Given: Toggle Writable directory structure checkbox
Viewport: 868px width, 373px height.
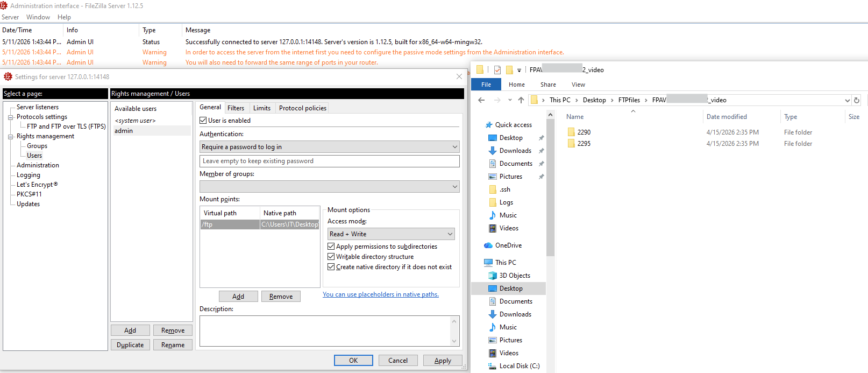Looking at the screenshot, I should [x=331, y=257].
